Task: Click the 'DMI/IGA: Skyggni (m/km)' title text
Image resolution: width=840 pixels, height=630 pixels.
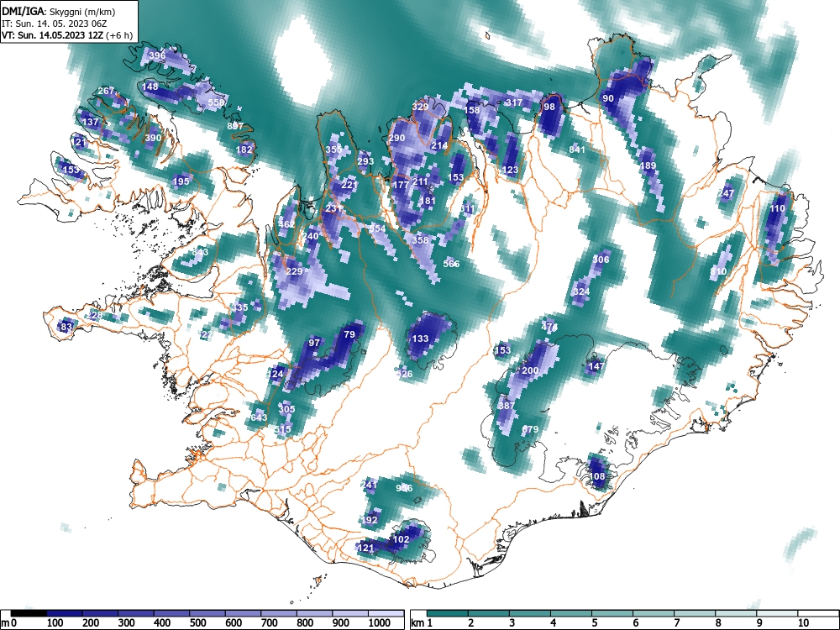Action: pos(59,11)
